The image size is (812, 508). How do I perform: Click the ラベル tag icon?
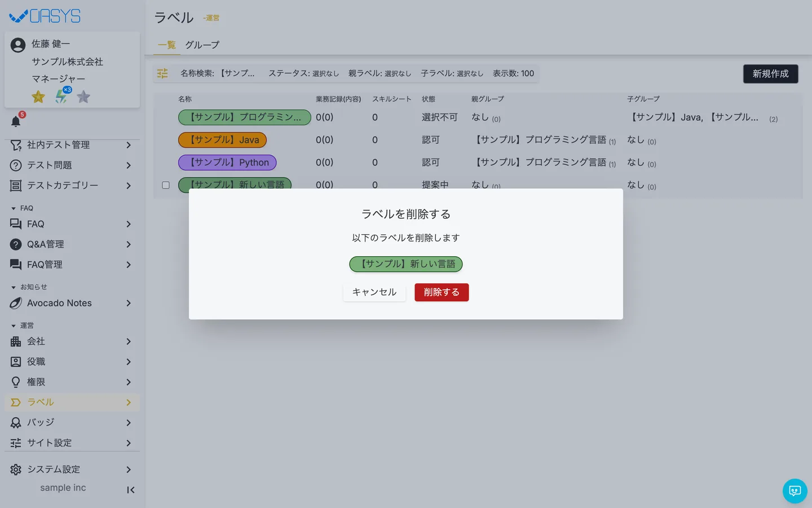(x=16, y=402)
